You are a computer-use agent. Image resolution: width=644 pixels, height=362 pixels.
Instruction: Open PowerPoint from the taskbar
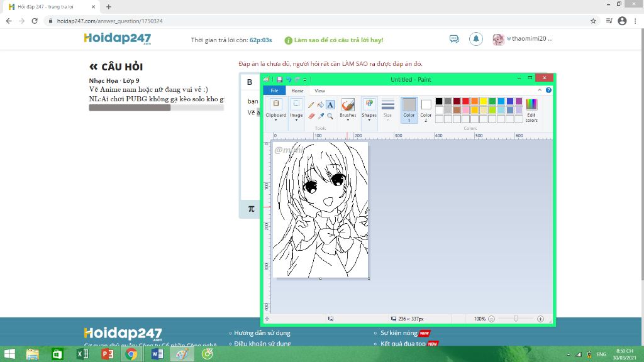(107, 354)
